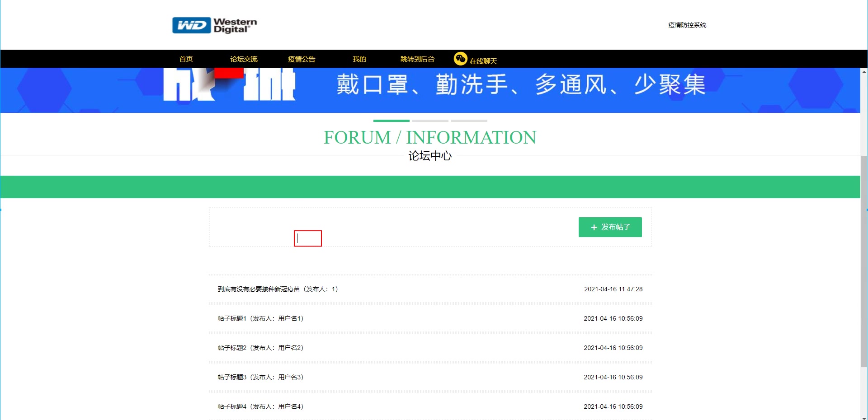Image resolution: width=868 pixels, height=420 pixels.
Task: Open 在线聊天 link
Action: click(x=483, y=61)
